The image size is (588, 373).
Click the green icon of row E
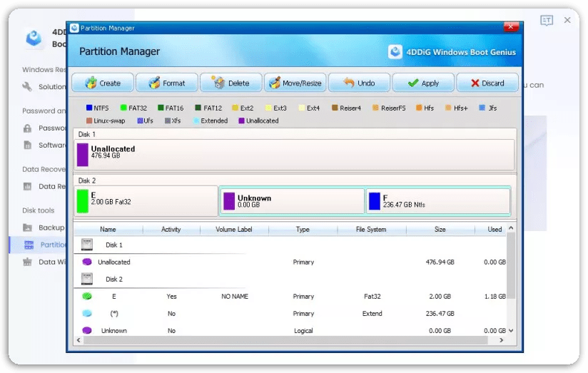(x=87, y=296)
